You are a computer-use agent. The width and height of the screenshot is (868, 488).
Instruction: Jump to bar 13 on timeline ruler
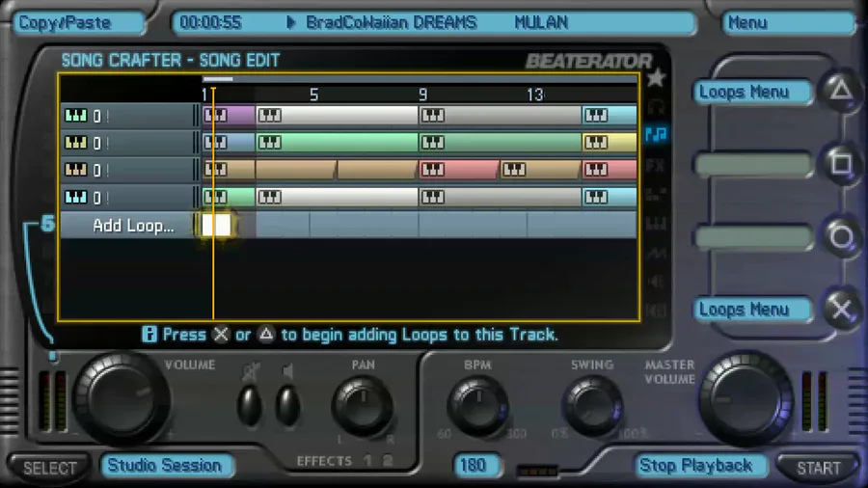coord(534,95)
